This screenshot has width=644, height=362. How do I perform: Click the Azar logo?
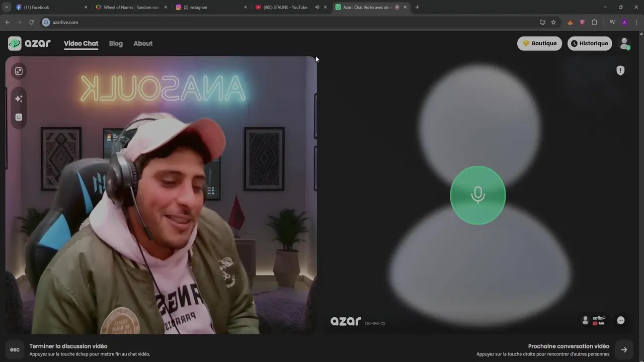tap(29, 43)
